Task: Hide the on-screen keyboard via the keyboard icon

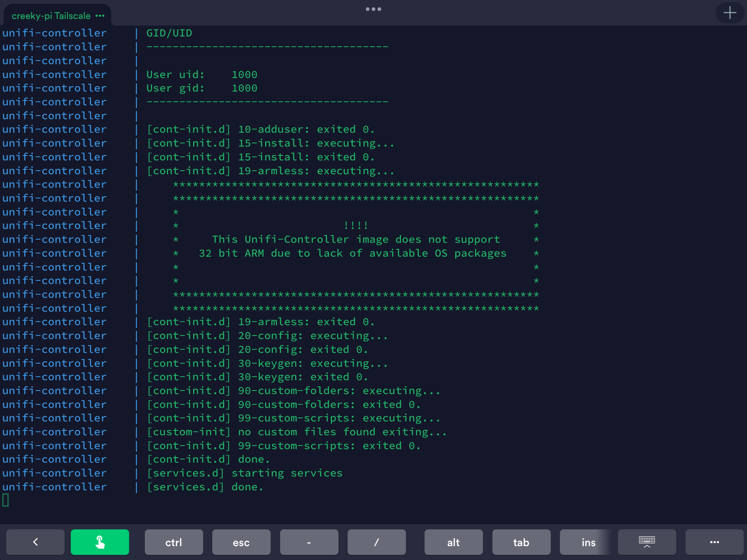Action: 646,542
